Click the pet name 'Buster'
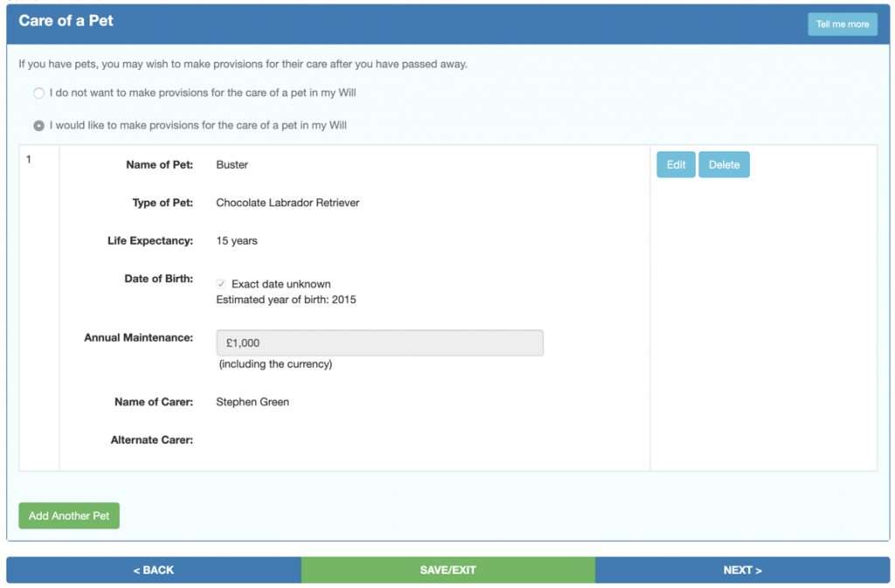Image resolution: width=895 pixels, height=588 pixels. (x=232, y=165)
